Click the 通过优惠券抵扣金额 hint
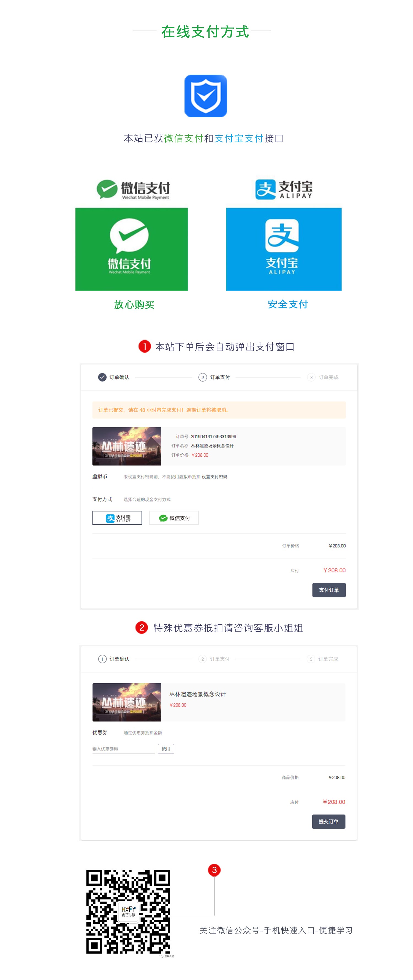Viewport: 413px width, 980px height. point(143,733)
